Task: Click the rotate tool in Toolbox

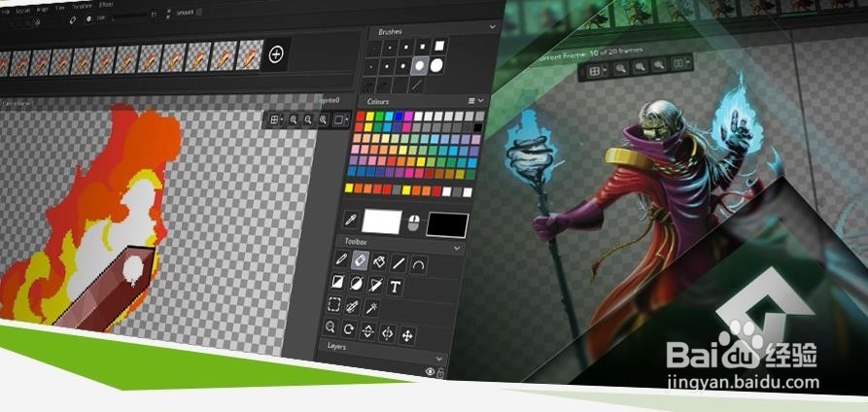Action: [x=349, y=329]
